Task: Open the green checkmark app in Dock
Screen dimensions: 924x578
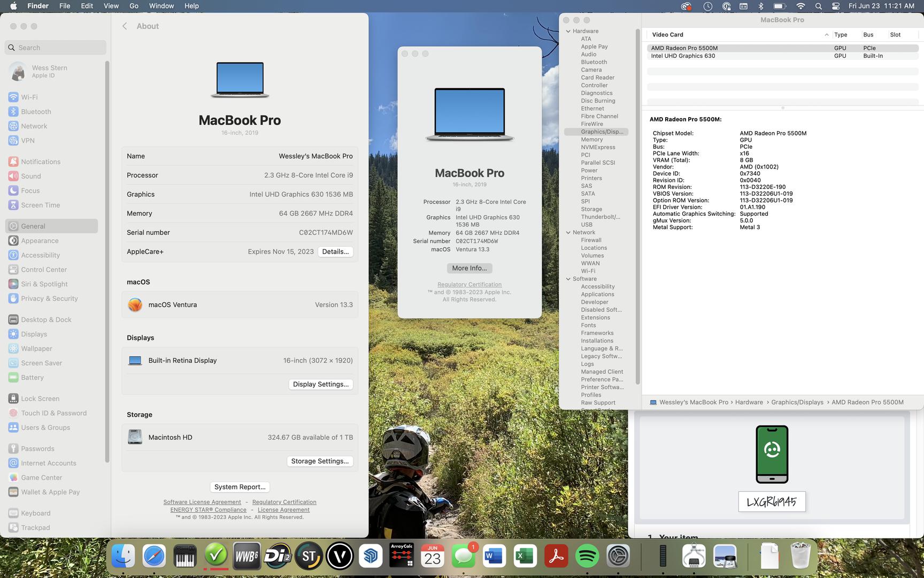Action: 216,556
